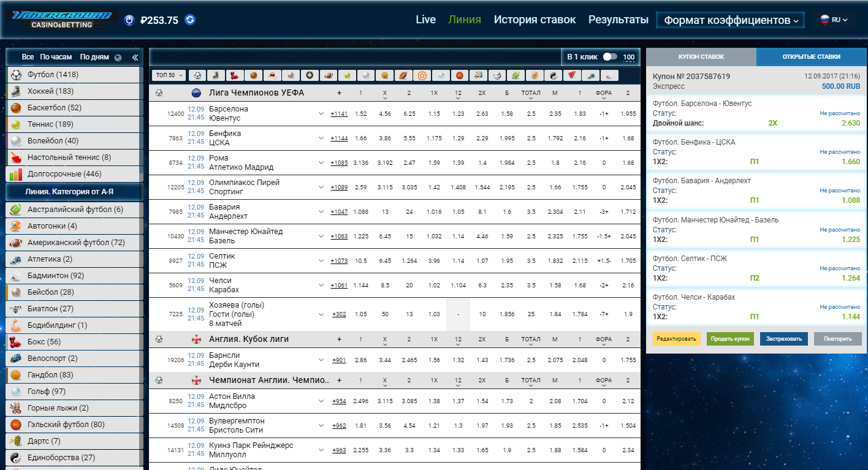This screenshot has height=470, width=868.
Task: Open +1063 markets for Манчестер Юнайтед - Базель
Action: tap(339, 237)
